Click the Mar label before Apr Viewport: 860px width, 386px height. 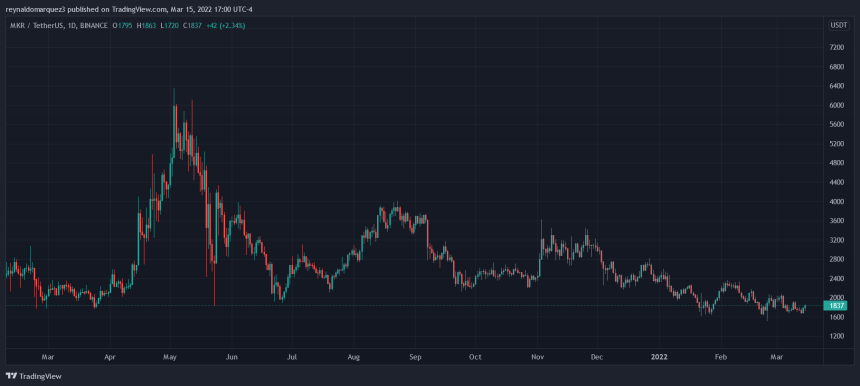pyautogui.click(x=48, y=357)
